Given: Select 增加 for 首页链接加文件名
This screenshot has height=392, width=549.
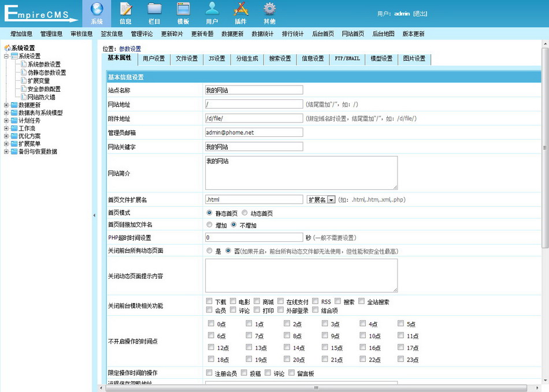Looking at the screenshot, I should pyautogui.click(x=209, y=225).
